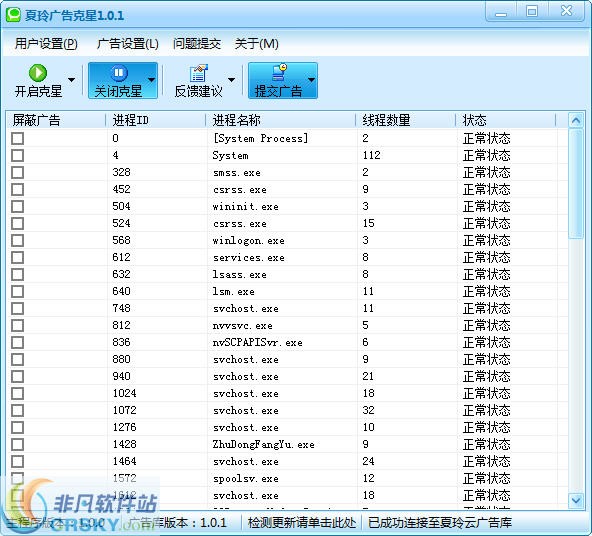
Task: Select the ZhuDongFangYu.exe process name
Action: 264,445
